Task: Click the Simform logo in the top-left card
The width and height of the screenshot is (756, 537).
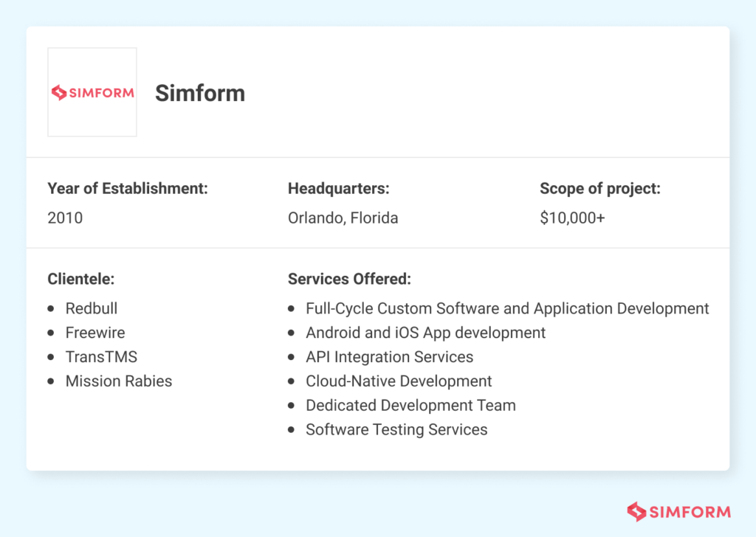Action: (x=92, y=91)
